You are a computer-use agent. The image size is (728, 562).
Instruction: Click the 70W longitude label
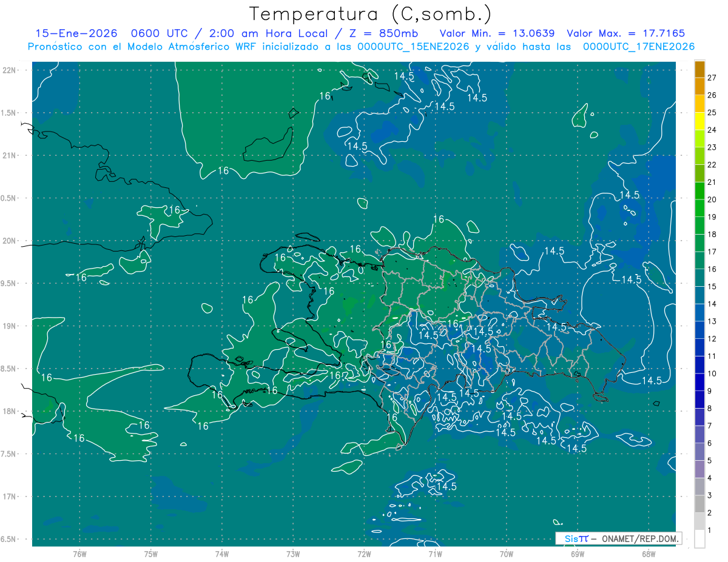507,554
